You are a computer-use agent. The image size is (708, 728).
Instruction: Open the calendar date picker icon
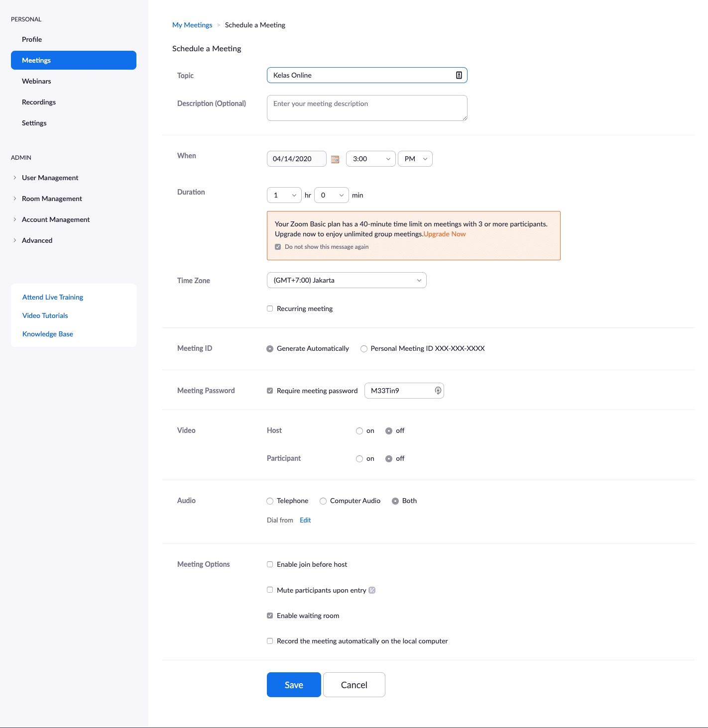[x=335, y=159]
